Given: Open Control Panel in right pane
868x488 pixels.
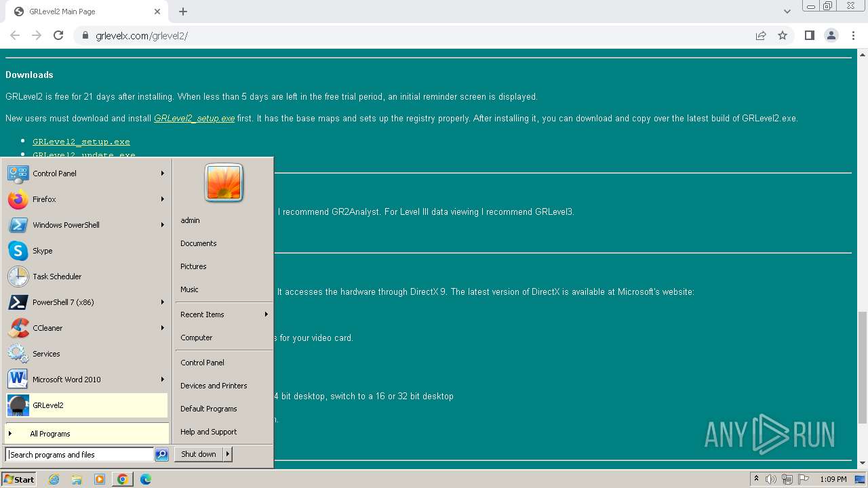Looking at the screenshot, I should 202,363.
